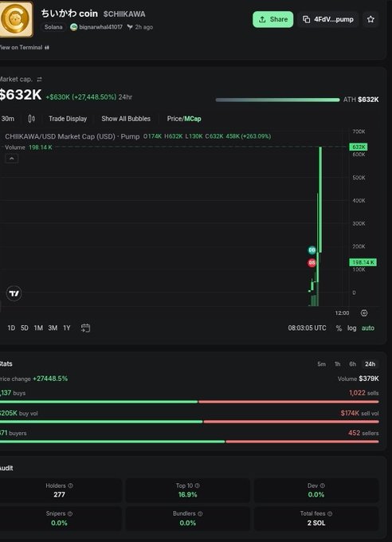Open the Solana chain tag
This screenshot has width=392, height=542.
(53, 27)
